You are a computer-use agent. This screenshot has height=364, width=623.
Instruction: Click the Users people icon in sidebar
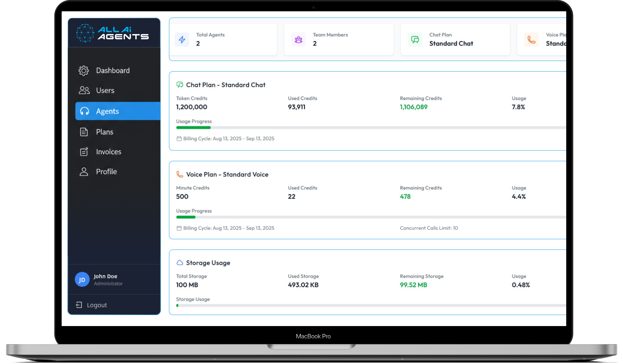coord(84,90)
